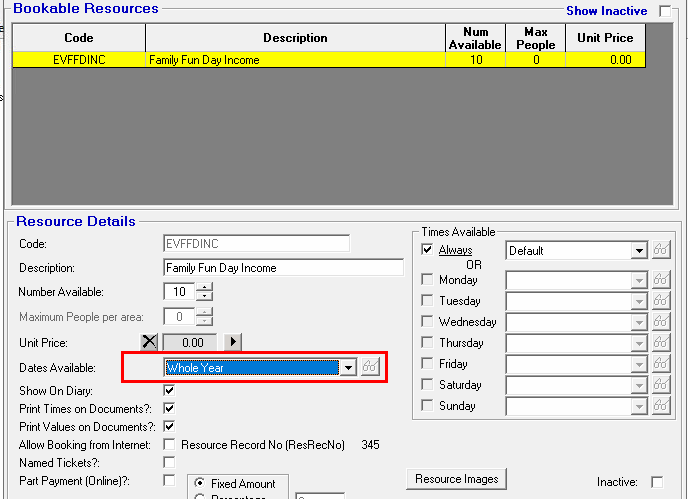Enable the Wednesday checkbox
This screenshot has width=688, height=499.
[427, 321]
